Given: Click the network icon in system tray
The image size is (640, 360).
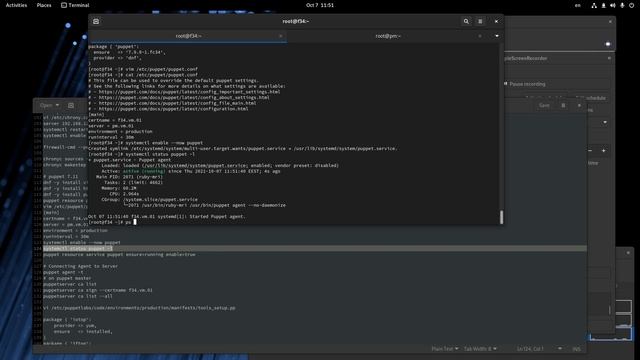Looking at the screenshot, I should tap(594, 5).
